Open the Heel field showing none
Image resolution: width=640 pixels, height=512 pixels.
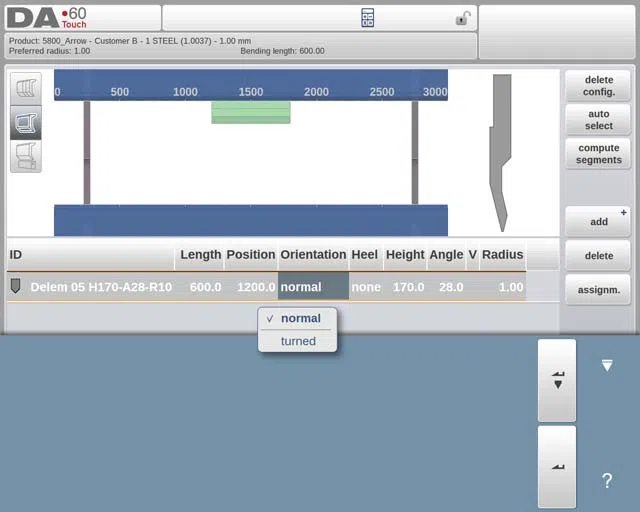(366, 287)
